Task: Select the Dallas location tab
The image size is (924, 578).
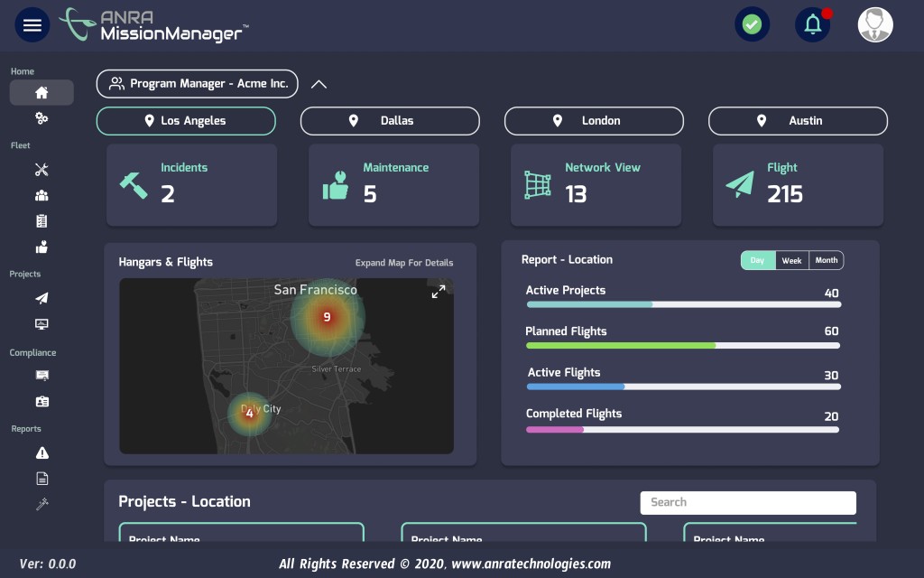Action: point(390,121)
